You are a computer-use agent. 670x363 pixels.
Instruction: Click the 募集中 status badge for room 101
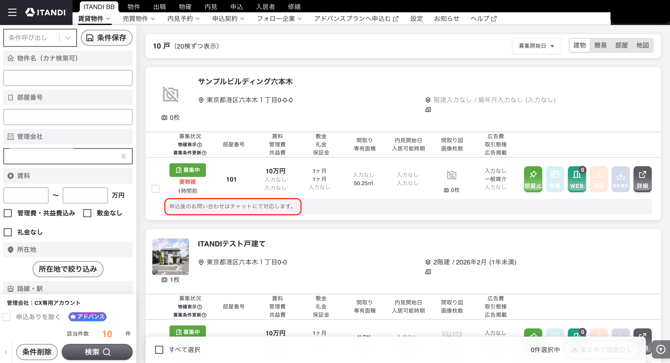point(188,170)
